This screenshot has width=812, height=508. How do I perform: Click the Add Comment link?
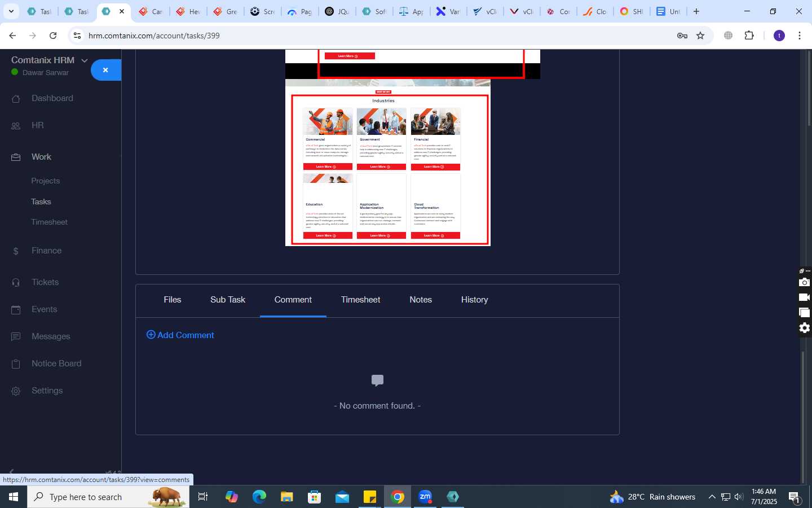(x=180, y=335)
